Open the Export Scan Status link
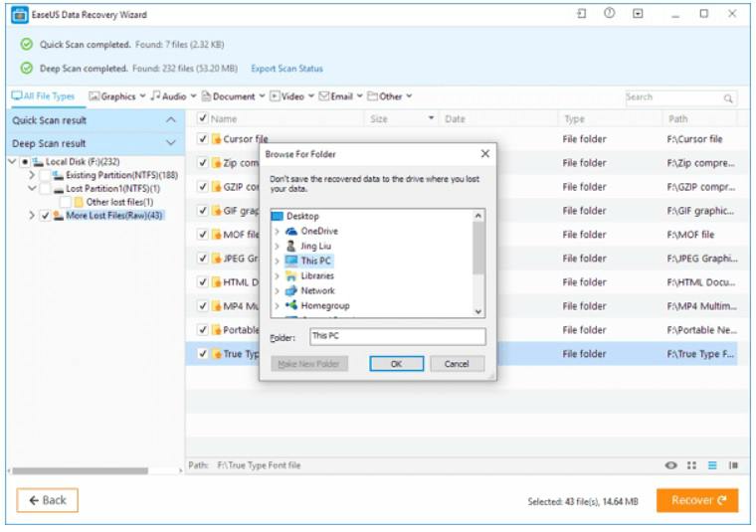 [286, 69]
